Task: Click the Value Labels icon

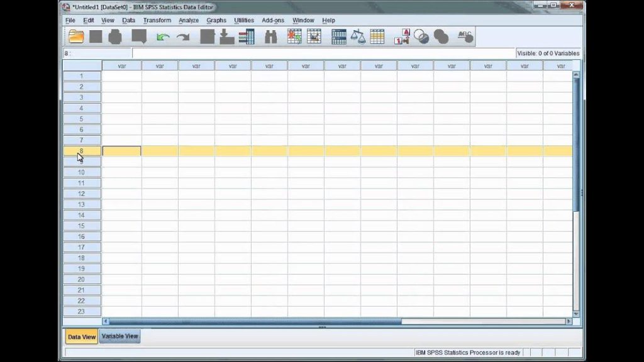Action: 402,36
